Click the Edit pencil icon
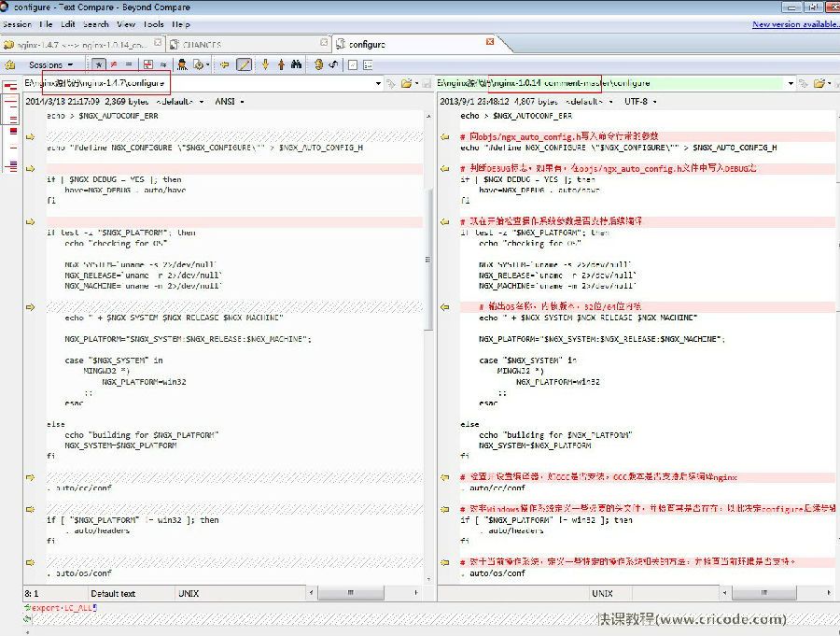This screenshot has height=636, width=840. point(244,64)
